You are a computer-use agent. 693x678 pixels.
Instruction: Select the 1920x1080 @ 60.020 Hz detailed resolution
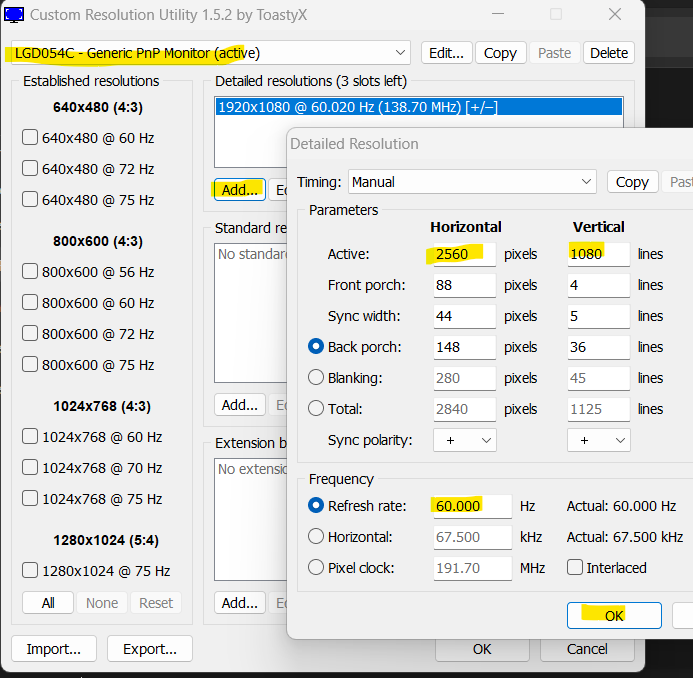pos(419,107)
